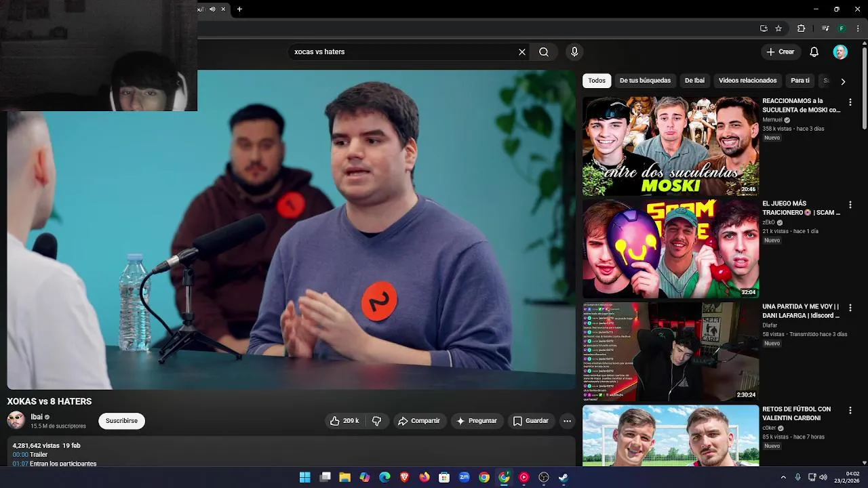Start voice search with microphone icon
This screenshot has height=488, width=868.
(x=574, y=52)
